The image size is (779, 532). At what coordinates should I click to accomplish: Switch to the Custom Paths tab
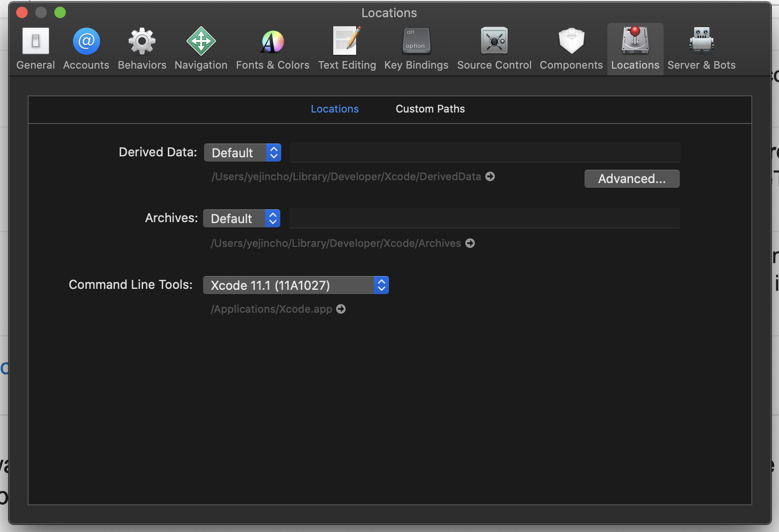tap(430, 109)
